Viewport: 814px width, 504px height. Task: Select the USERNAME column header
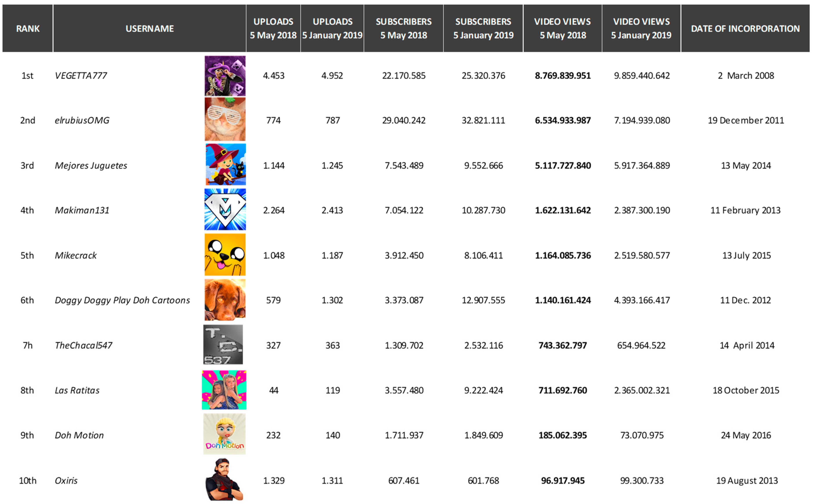tap(150, 29)
